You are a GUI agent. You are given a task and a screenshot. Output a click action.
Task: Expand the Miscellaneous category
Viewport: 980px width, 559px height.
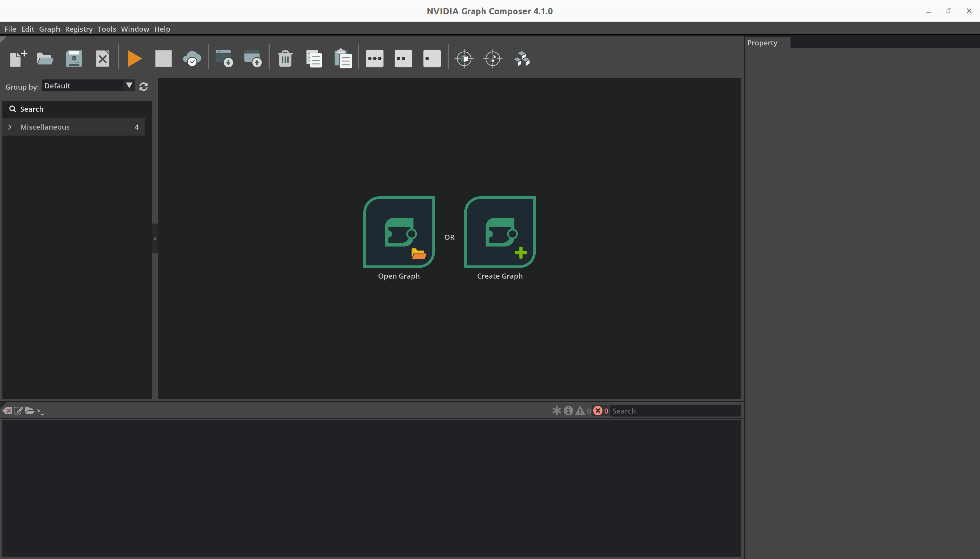(x=10, y=127)
